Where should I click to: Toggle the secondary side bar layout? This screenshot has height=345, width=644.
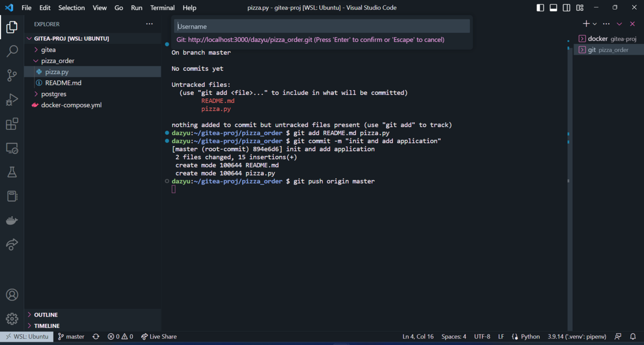[x=567, y=8]
